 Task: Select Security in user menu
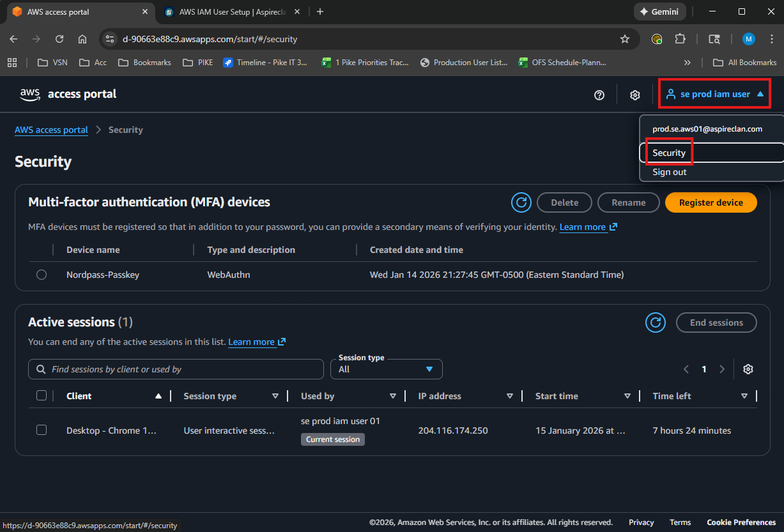(711, 153)
